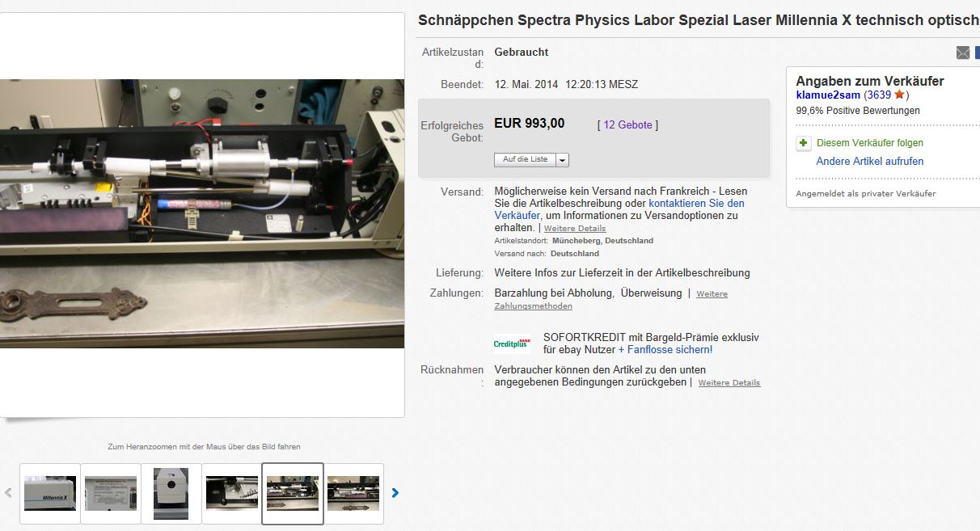Open seller profile klamue2sam

(828, 95)
